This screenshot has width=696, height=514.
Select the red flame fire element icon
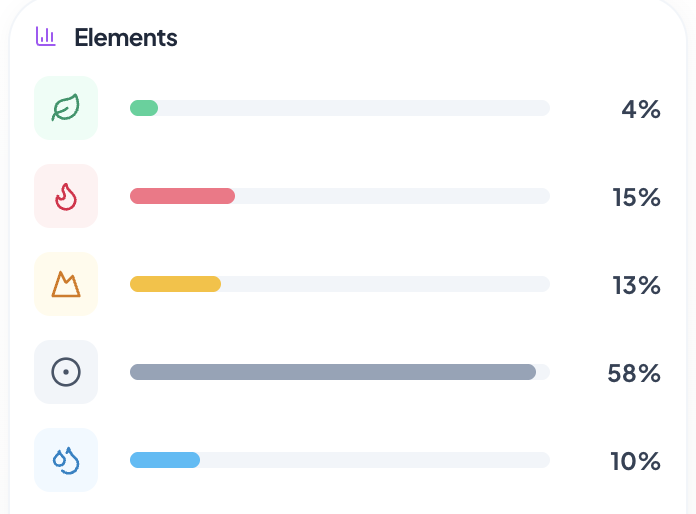coord(66,196)
